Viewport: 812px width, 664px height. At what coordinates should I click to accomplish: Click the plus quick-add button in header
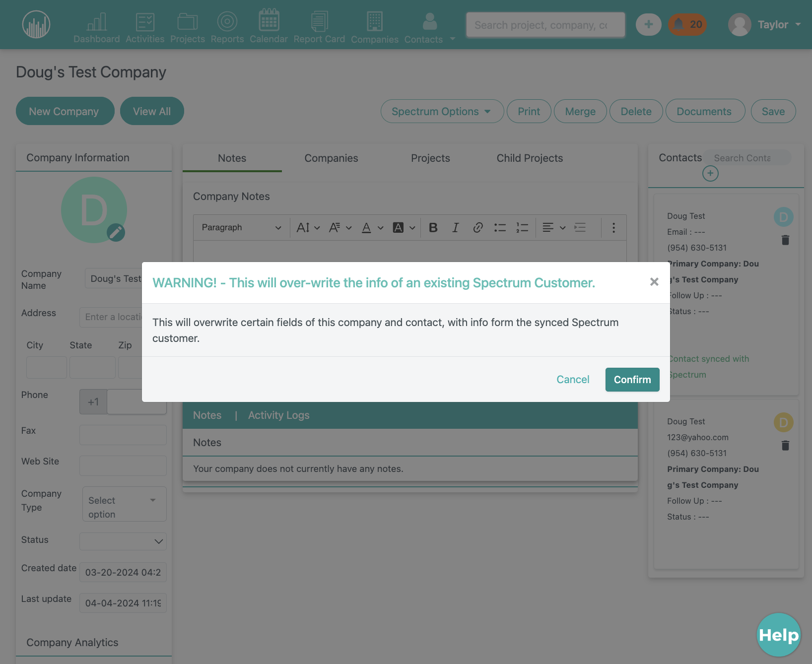coord(649,24)
